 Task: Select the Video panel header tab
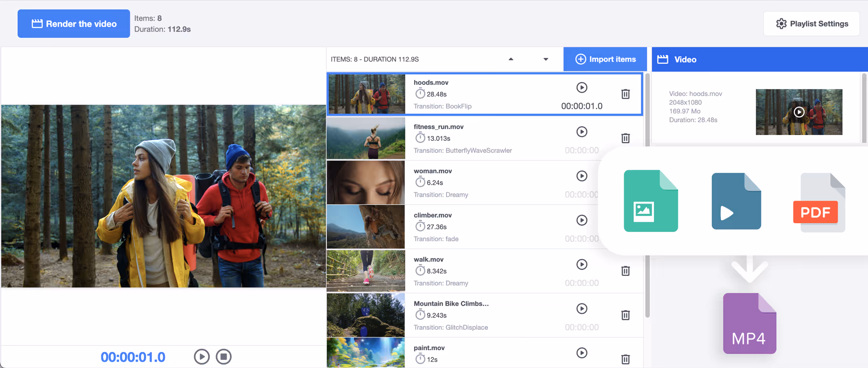coord(685,59)
